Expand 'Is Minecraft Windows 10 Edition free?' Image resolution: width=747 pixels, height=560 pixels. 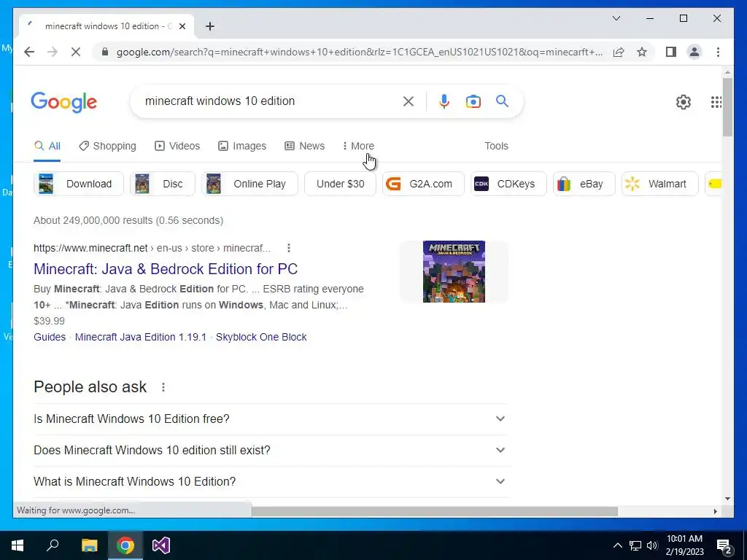pos(270,419)
